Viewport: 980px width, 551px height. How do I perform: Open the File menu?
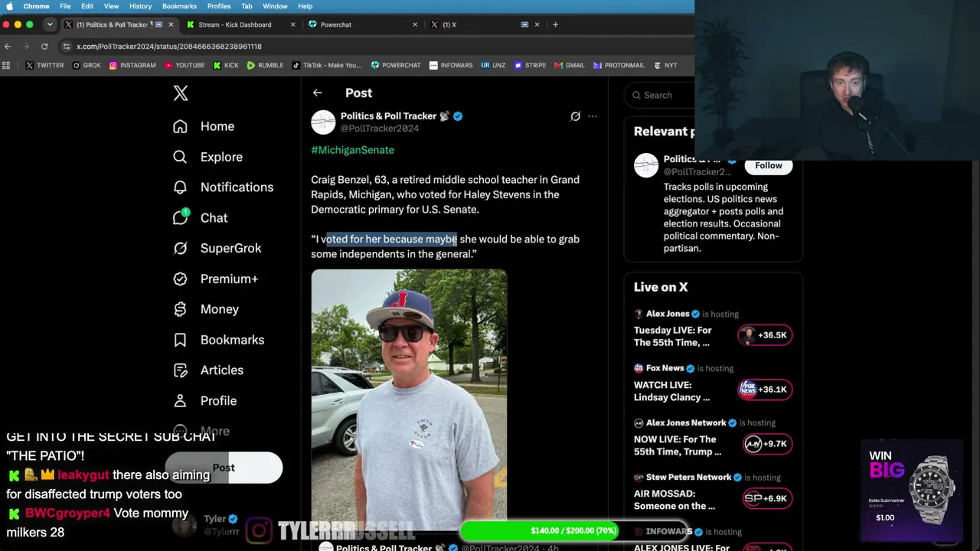click(65, 6)
